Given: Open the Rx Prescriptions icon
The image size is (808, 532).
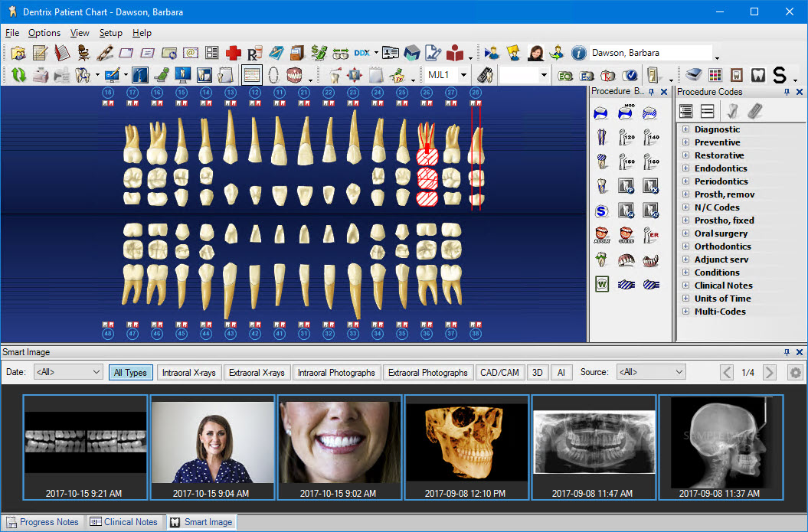Looking at the screenshot, I should (255, 53).
